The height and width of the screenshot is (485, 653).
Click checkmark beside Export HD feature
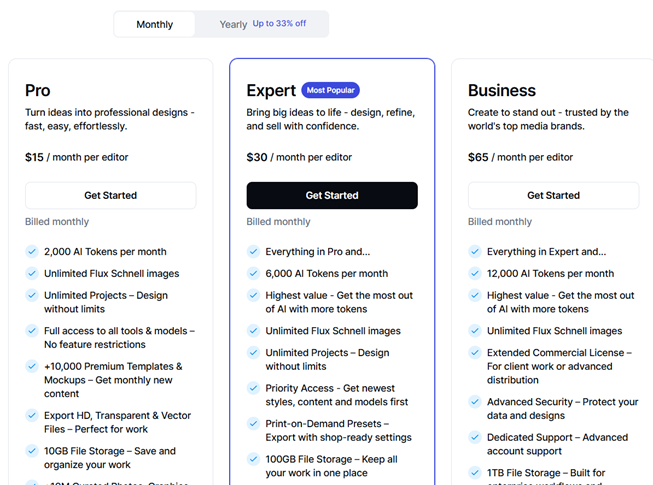(32, 416)
